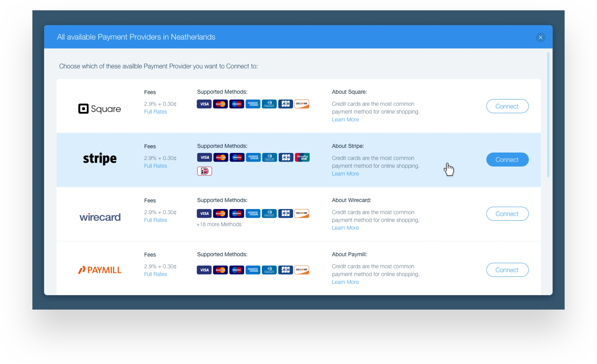Click the Diners Club icon for Square

coord(269,104)
